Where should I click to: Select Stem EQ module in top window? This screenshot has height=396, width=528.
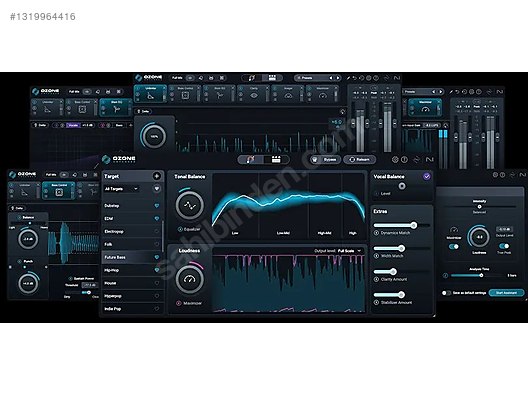pyautogui.click(x=219, y=93)
